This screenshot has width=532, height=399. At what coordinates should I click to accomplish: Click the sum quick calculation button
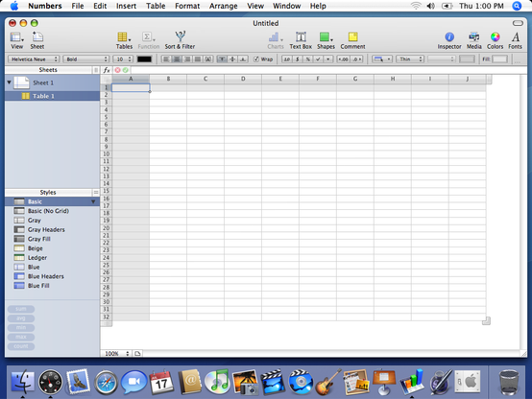click(21, 309)
